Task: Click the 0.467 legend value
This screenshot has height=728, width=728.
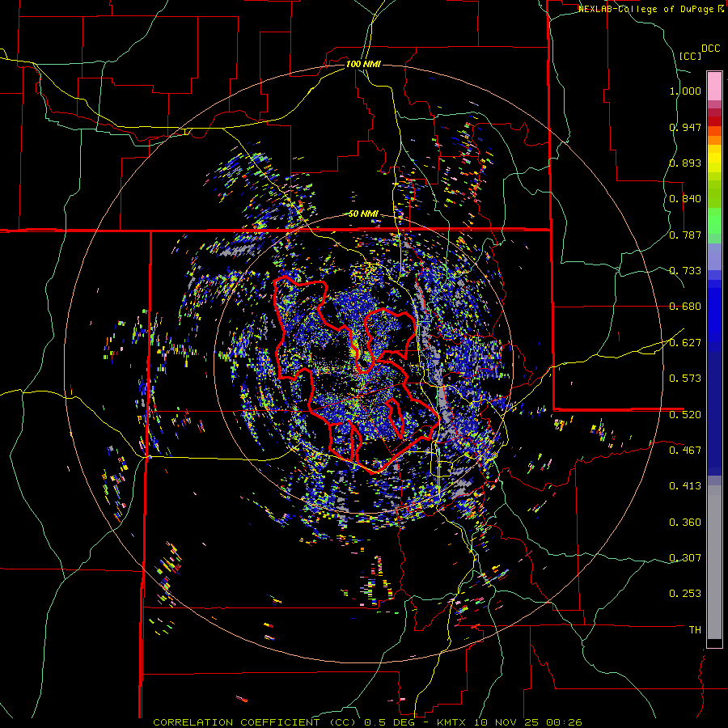Action: (x=685, y=451)
